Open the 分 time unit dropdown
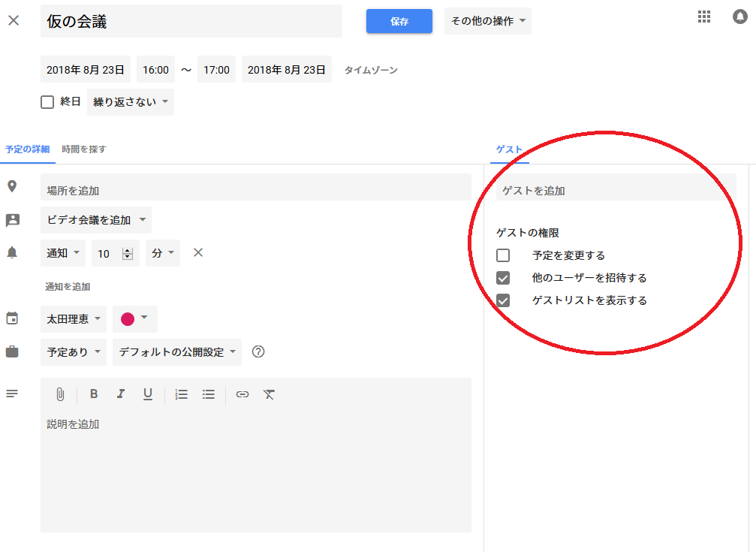The image size is (756, 552). 163,253
